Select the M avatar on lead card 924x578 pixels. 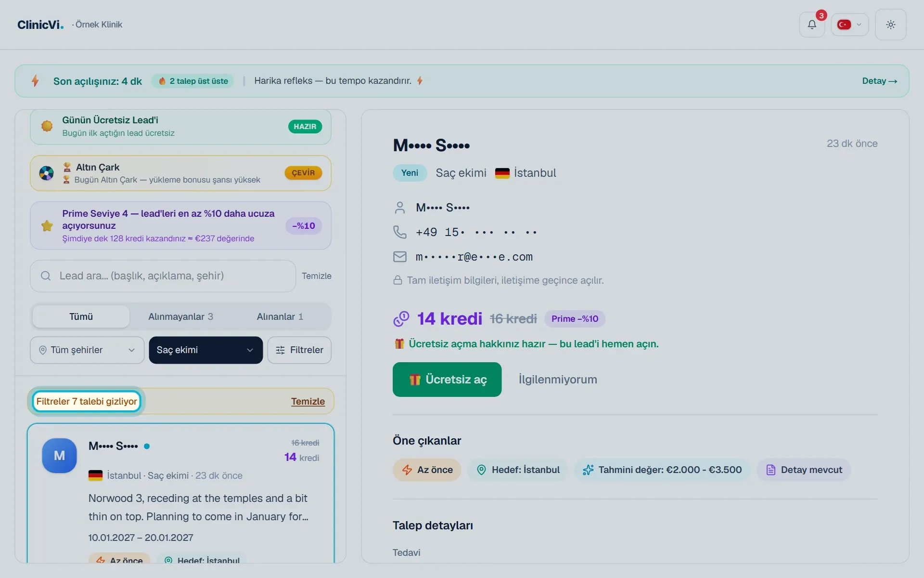[x=59, y=456]
